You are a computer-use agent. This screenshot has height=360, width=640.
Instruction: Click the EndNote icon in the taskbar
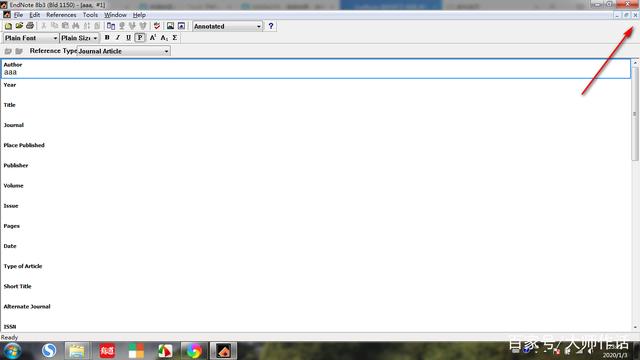coord(223,351)
